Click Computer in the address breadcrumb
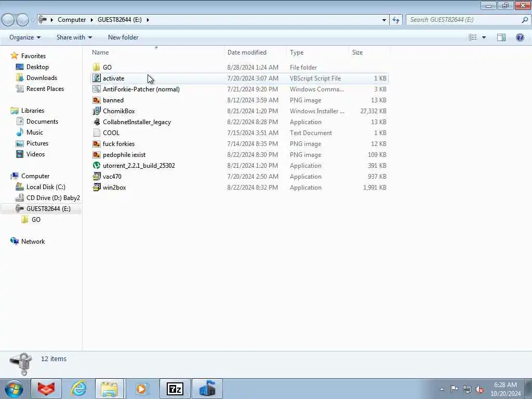Screen dimensions: 532x399 pos(72,20)
